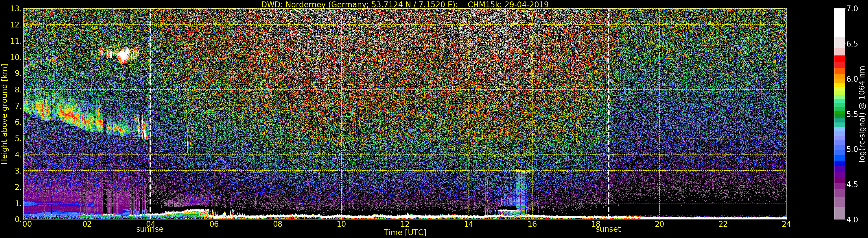Screen dimensions: 868x238
Task: Click the height axis tick label "7."
Action: click(x=18, y=106)
